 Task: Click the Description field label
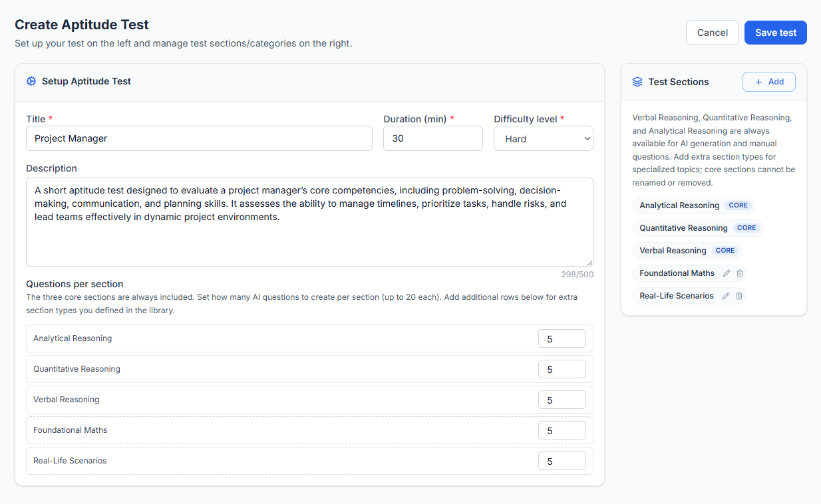coord(52,168)
